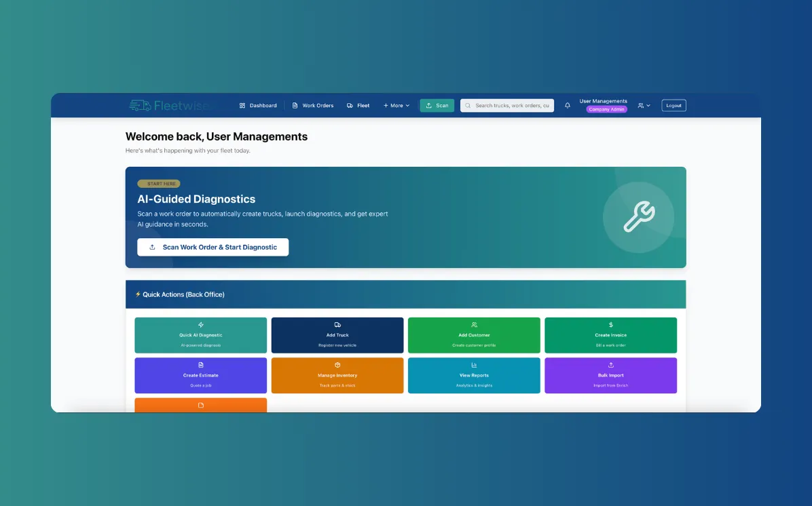
Task: Click the search trucks input field
Action: click(x=506, y=105)
